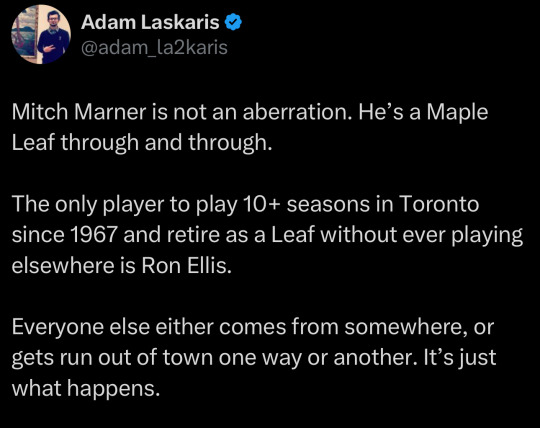The width and height of the screenshot is (540, 428).
Task: Click "10+" in the second paragraph
Action: coord(262,204)
